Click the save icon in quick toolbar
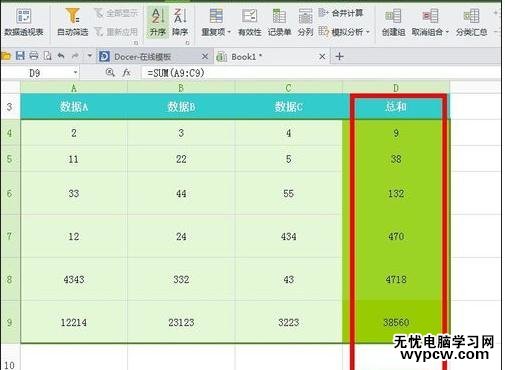505x370 pixels. click(x=20, y=56)
